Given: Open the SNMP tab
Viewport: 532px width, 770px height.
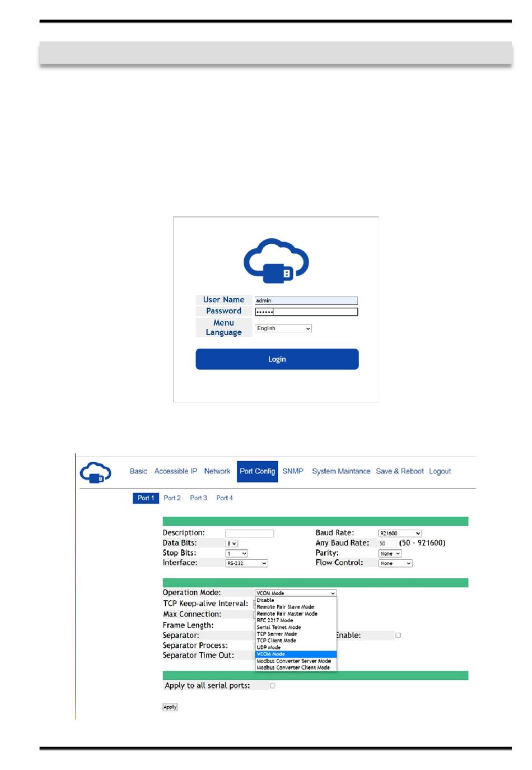Looking at the screenshot, I should pos(293,471).
